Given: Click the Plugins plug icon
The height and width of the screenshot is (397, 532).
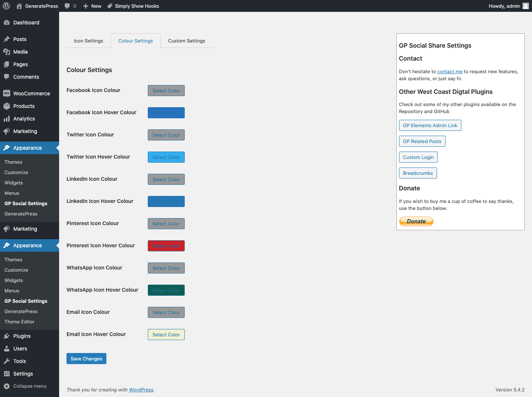Looking at the screenshot, I should click(7, 336).
